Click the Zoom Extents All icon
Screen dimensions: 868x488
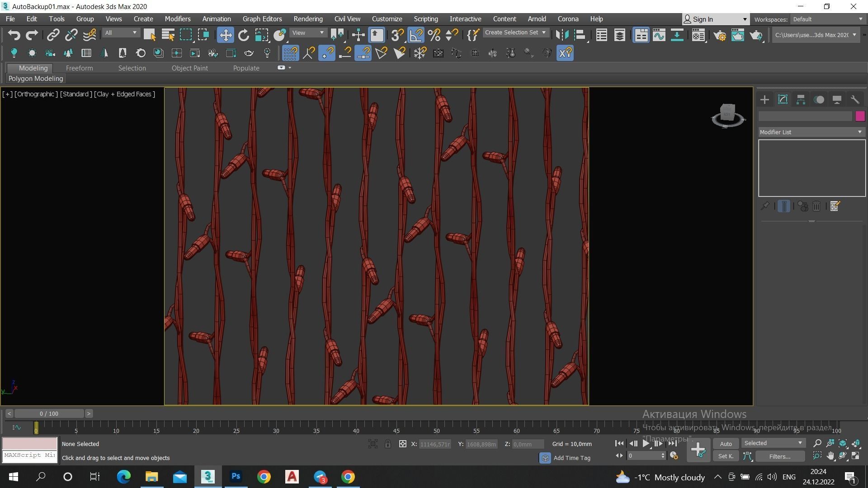point(856,443)
